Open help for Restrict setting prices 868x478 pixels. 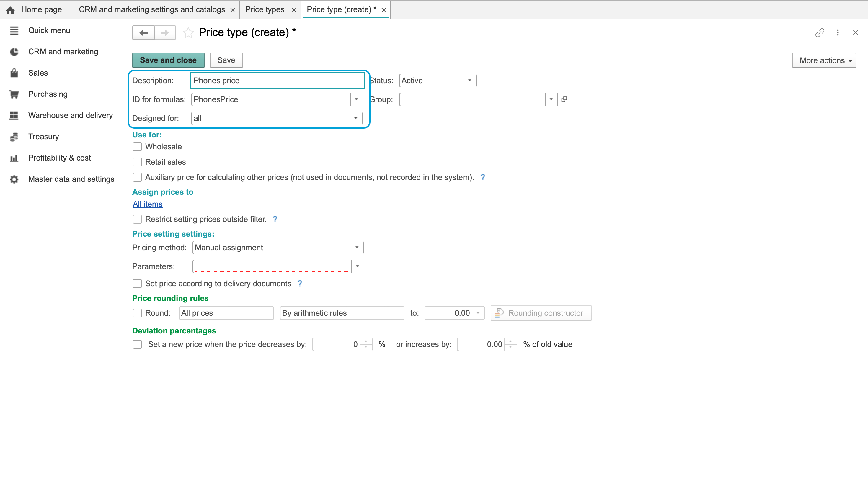pyautogui.click(x=275, y=219)
